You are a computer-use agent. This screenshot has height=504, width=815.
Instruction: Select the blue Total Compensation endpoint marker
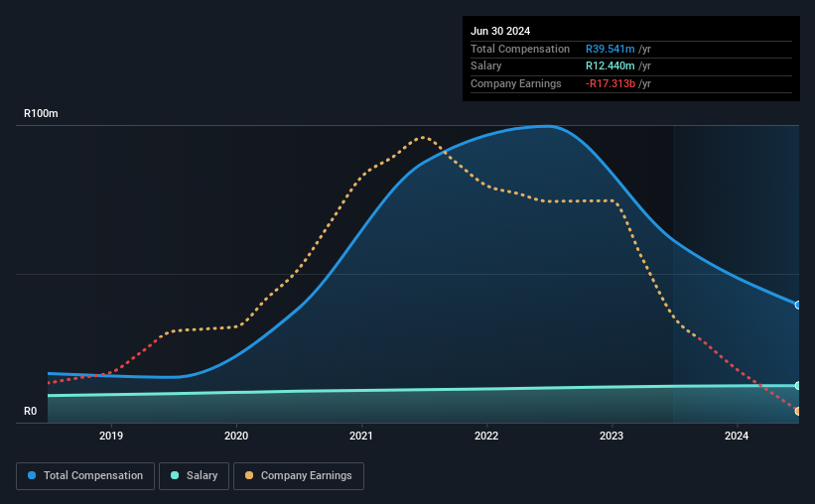tap(798, 305)
